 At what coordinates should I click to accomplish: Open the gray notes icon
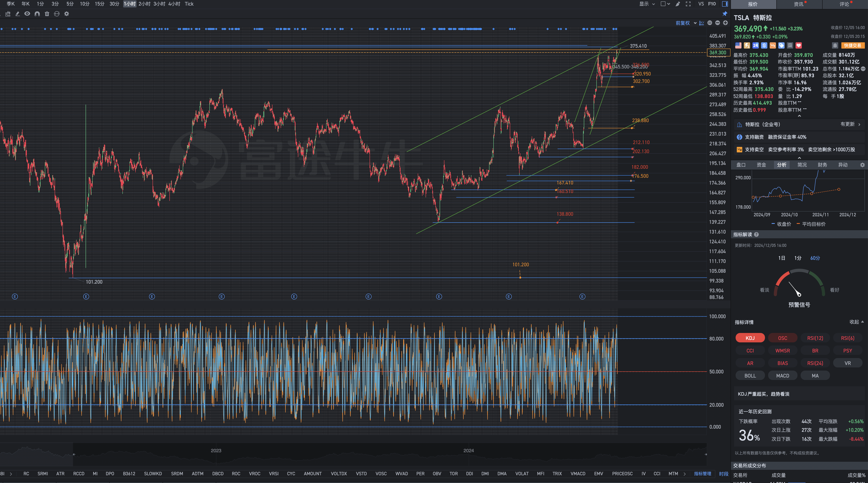[790, 45]
